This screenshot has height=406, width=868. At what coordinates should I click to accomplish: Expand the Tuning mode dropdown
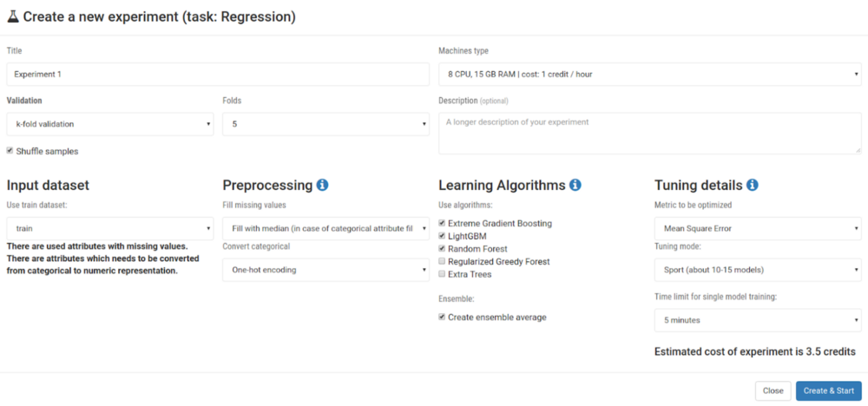(758, 270)
